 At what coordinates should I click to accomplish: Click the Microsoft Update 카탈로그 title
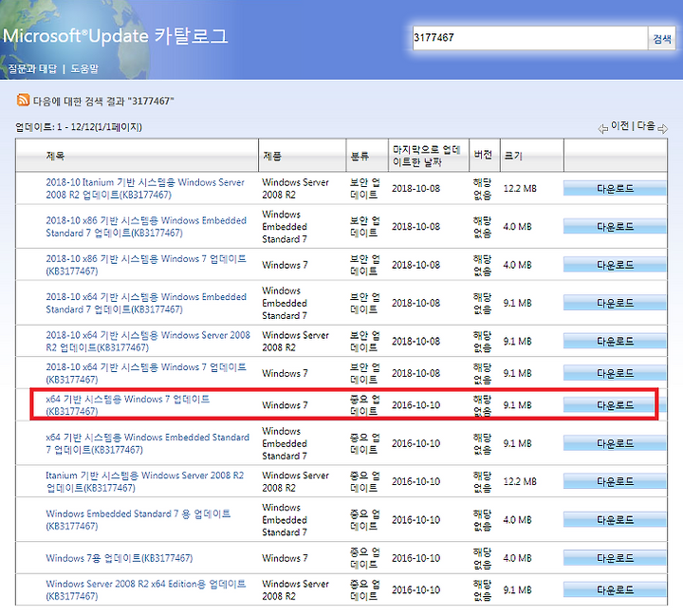(115, 36)
